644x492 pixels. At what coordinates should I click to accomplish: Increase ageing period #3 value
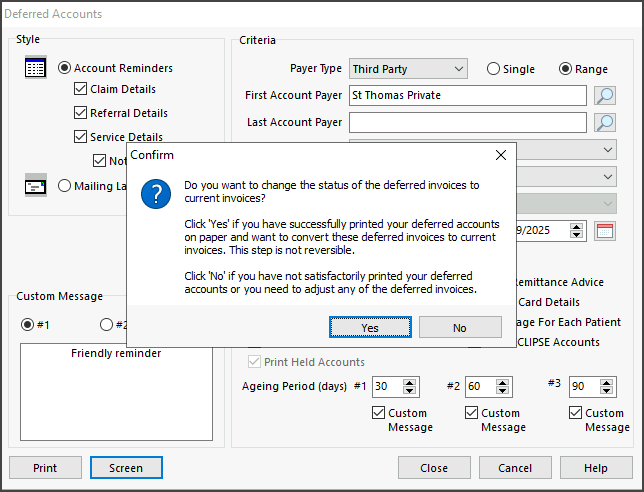tap(606, 383)
